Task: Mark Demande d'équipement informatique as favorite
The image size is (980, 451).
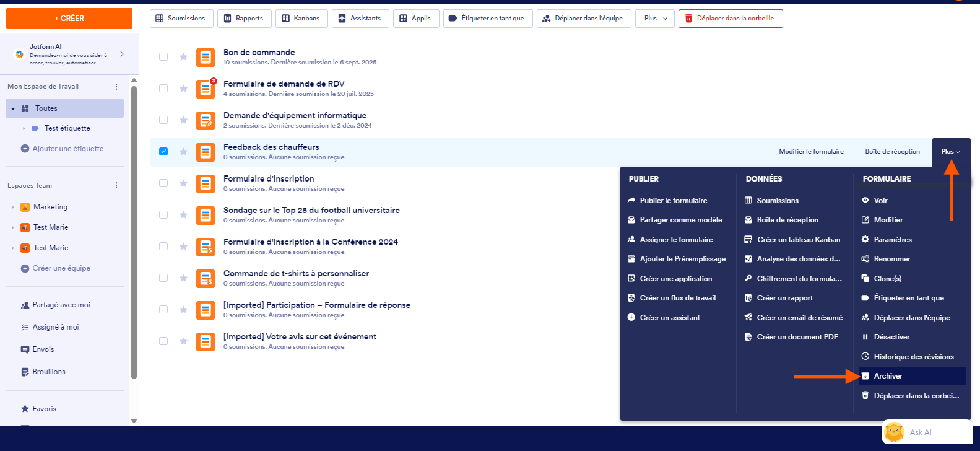Action: [x=183, y=120]
